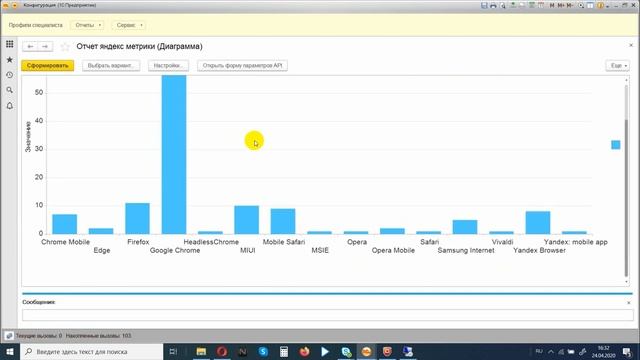Image resolution: width=640 pixels, height=360 pixels.
Task: Click the orange info icon in title bar
Action: pos(600,5)
